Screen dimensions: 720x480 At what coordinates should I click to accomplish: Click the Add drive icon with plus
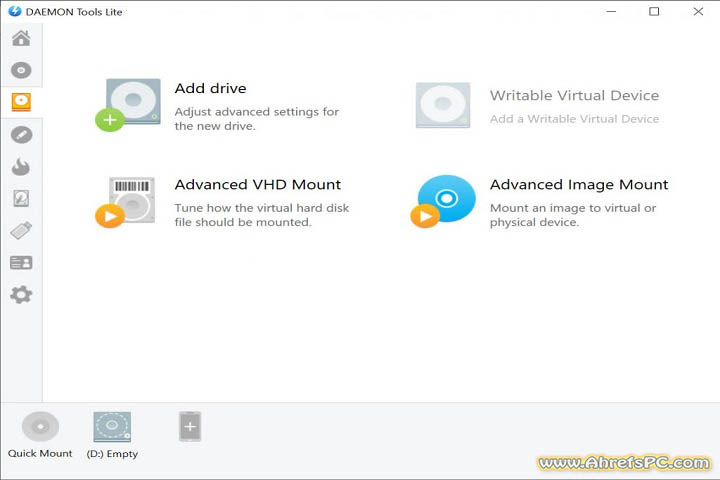129,105
